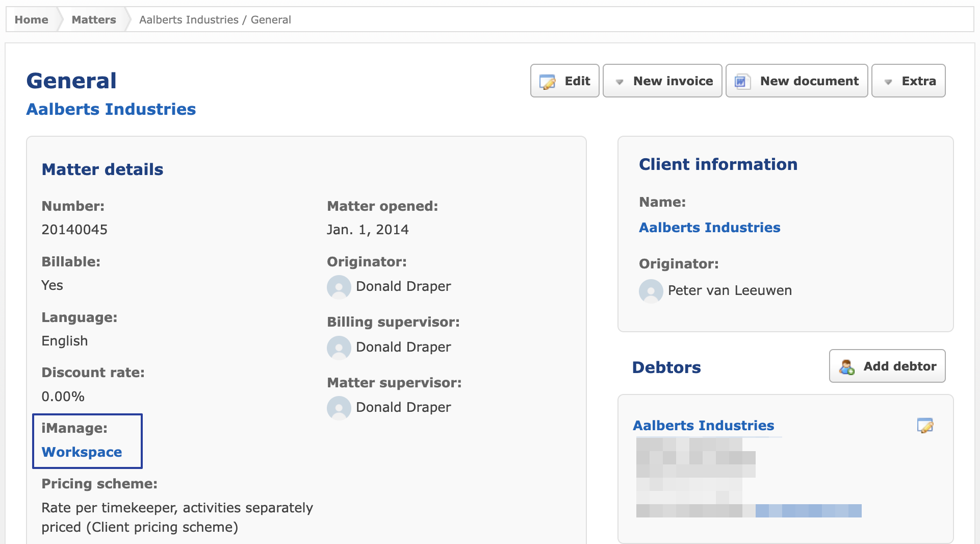Go to Home in the breadcrumb
980x544 pixels.
tap(32, 19)
